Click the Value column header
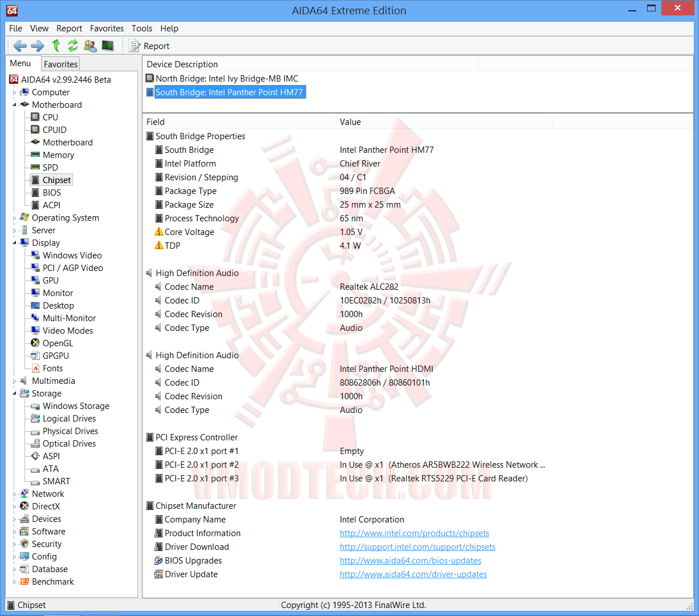 [x=444, y=121]
